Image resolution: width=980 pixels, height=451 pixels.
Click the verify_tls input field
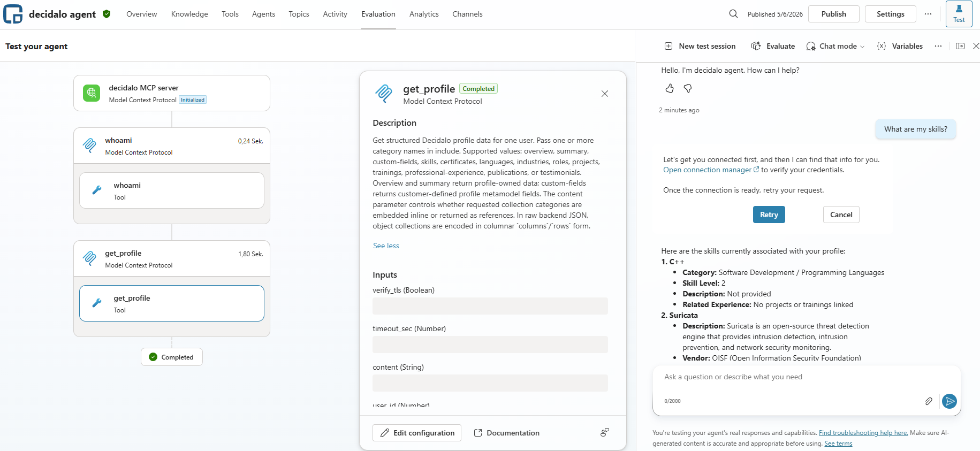click(x=490, y=306)
